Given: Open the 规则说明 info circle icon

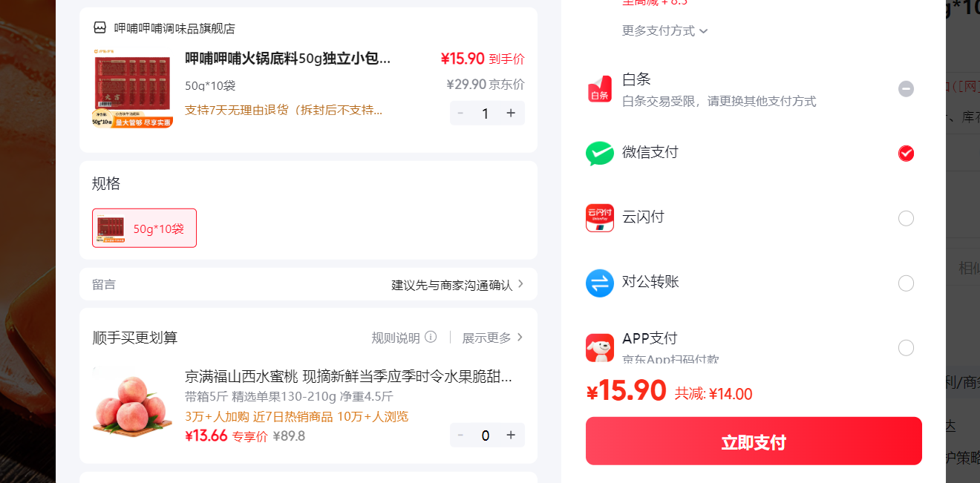Looking at the screenshot, I should tap(431, 337).
